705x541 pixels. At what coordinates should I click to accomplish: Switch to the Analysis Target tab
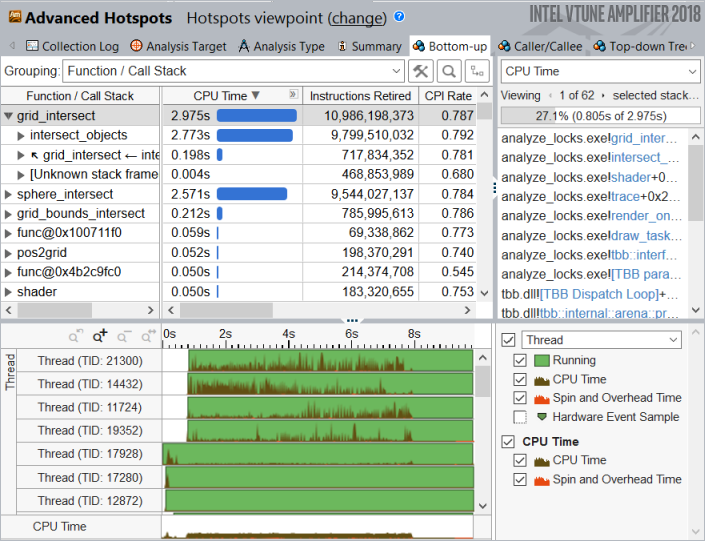pyautogui.click(x=178, y=46)
